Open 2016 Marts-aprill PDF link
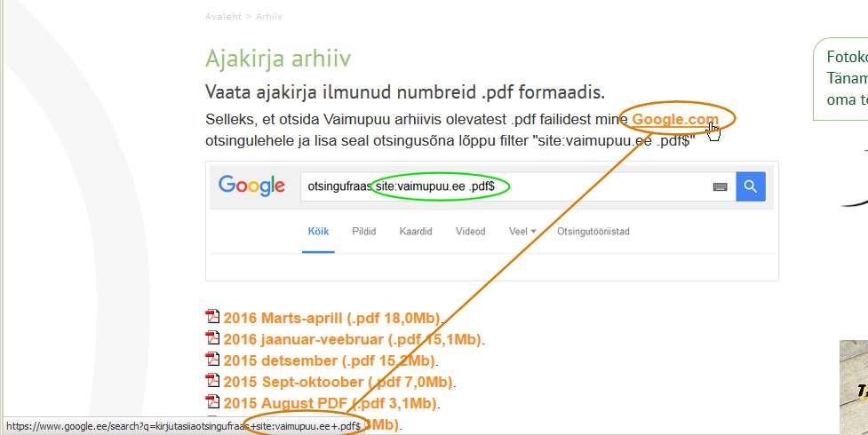Viewport: 868px width, 435px height. coord(332,318)
